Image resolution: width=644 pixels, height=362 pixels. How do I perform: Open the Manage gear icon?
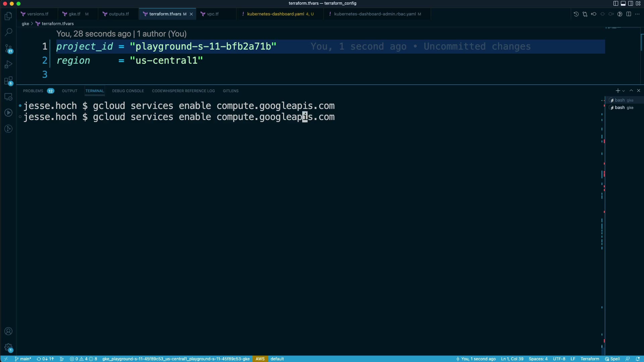(x=8, y=347)
